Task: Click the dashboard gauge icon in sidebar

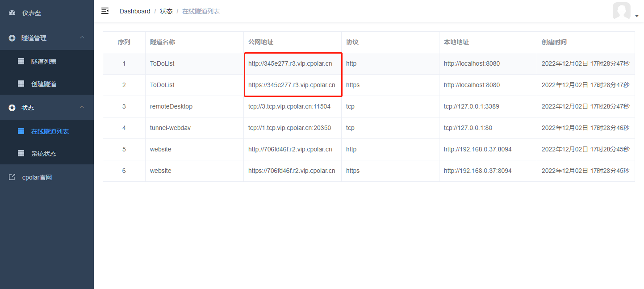Action: pos(12,13)
